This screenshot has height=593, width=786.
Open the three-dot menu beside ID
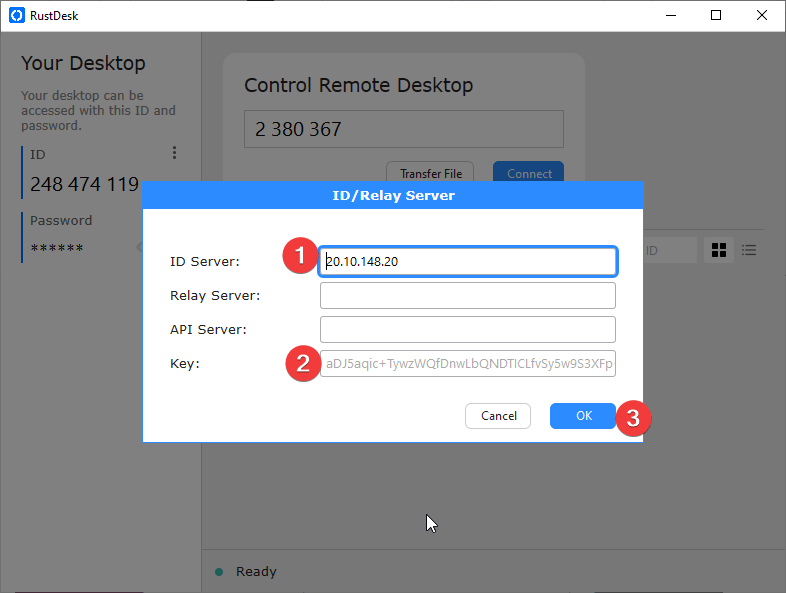[x=174, y=153]
